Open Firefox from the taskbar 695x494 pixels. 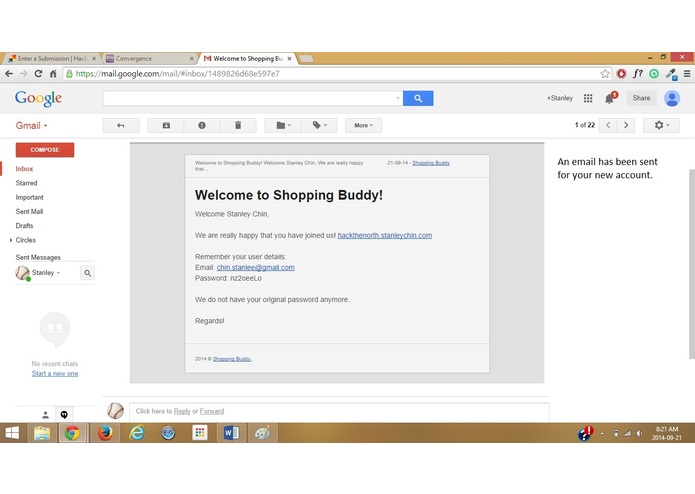pos(105,433)
